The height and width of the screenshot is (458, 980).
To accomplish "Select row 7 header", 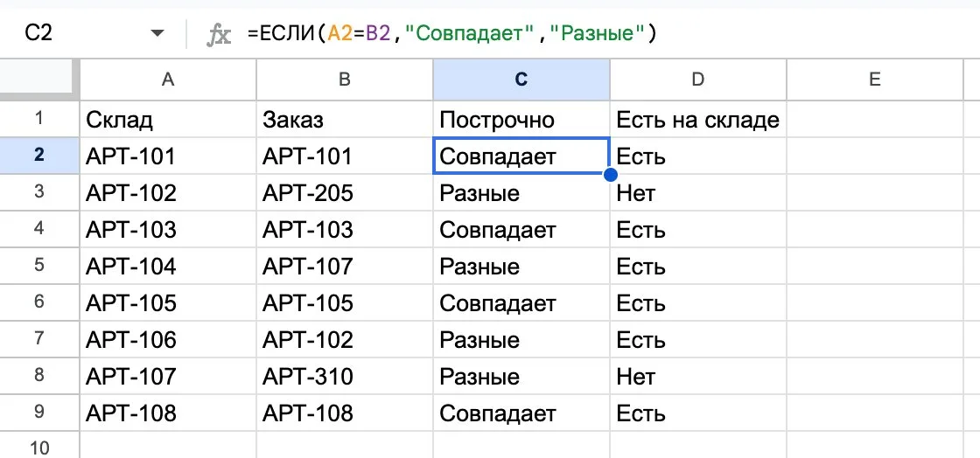I will (x=40, y=339).
